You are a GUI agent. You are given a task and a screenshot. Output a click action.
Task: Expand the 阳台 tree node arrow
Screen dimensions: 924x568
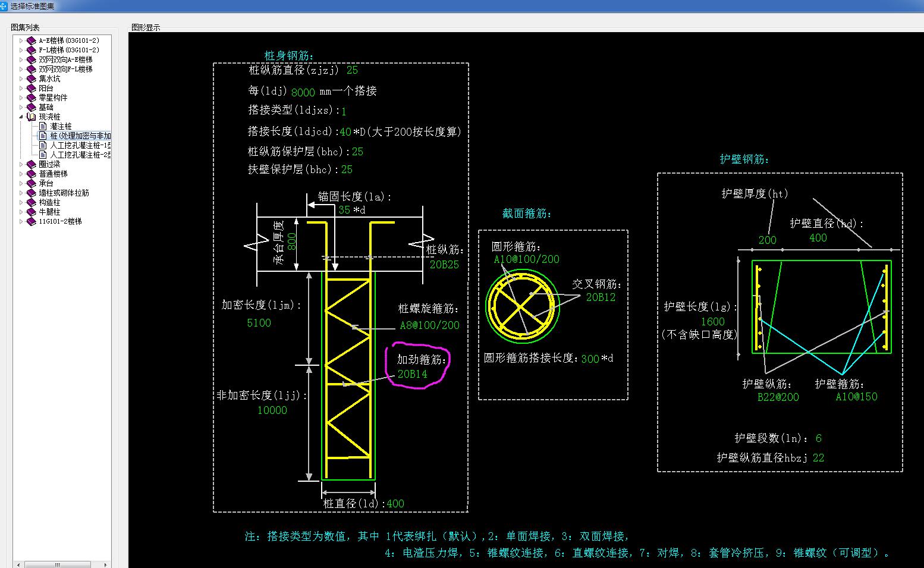coord(21,88)
